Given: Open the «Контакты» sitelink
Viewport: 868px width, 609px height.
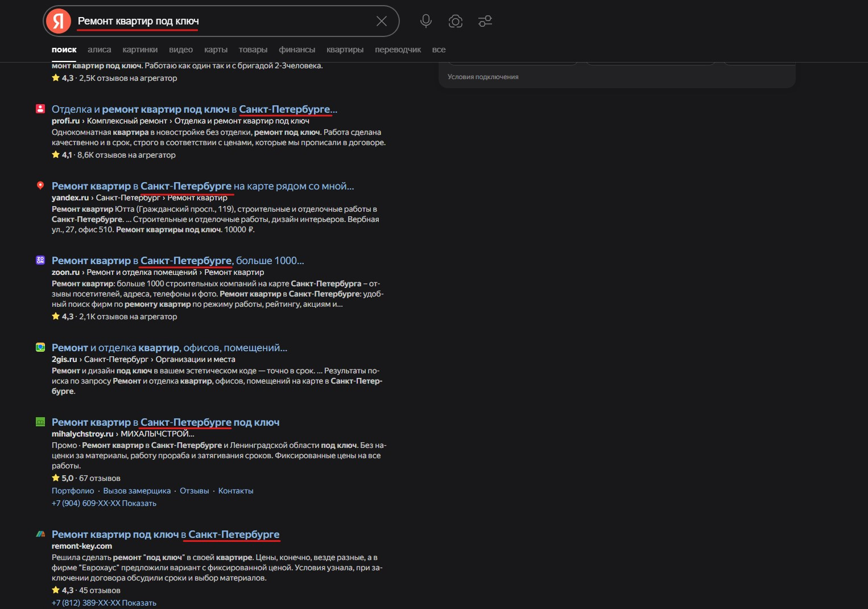Looking at the screenshot, I should pos(235,491).
